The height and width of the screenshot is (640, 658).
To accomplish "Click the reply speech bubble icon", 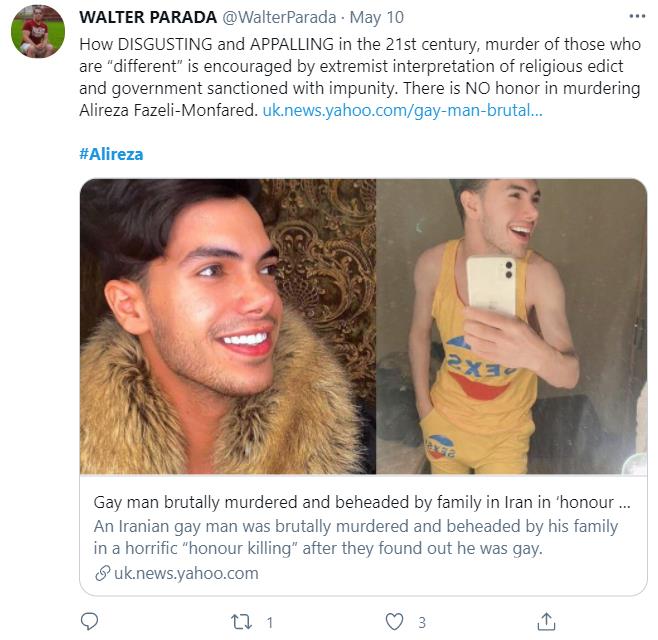I will tap(89, 621).
